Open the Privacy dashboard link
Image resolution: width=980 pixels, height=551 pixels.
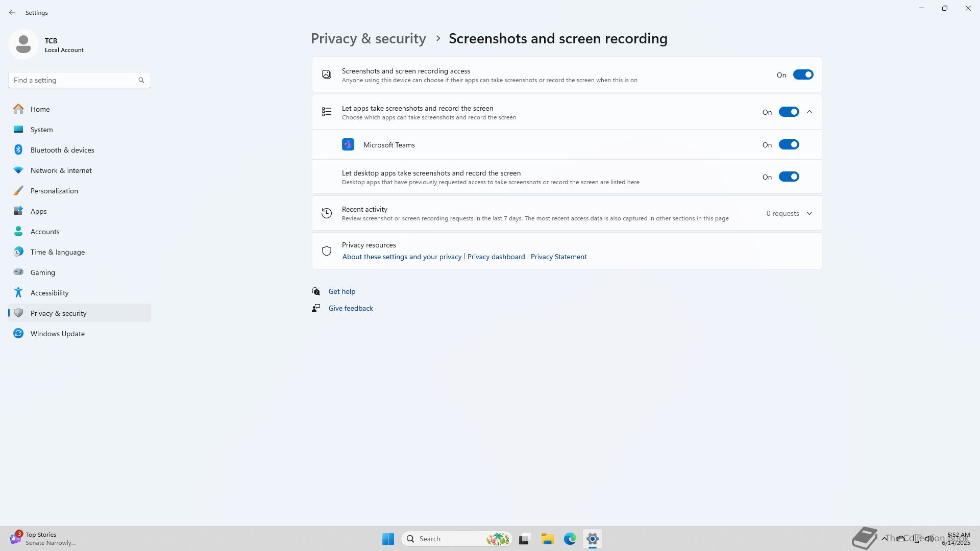click(496, 257)
